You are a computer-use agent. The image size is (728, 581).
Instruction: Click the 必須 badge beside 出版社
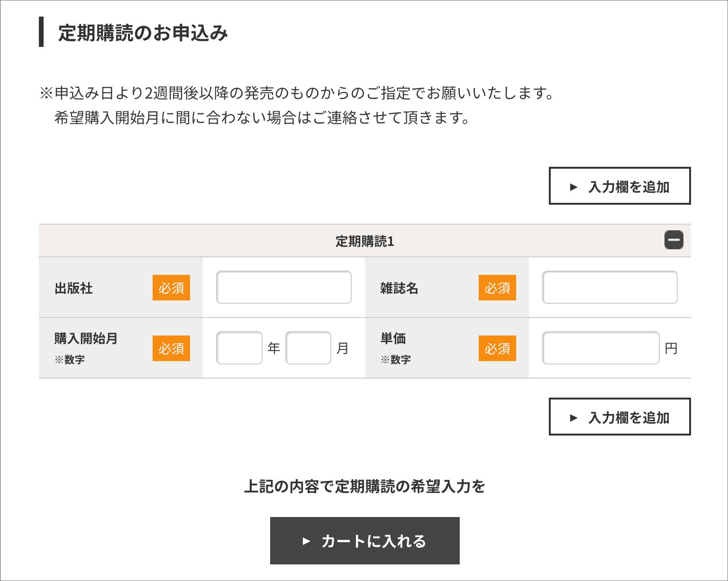pos(171,288)
